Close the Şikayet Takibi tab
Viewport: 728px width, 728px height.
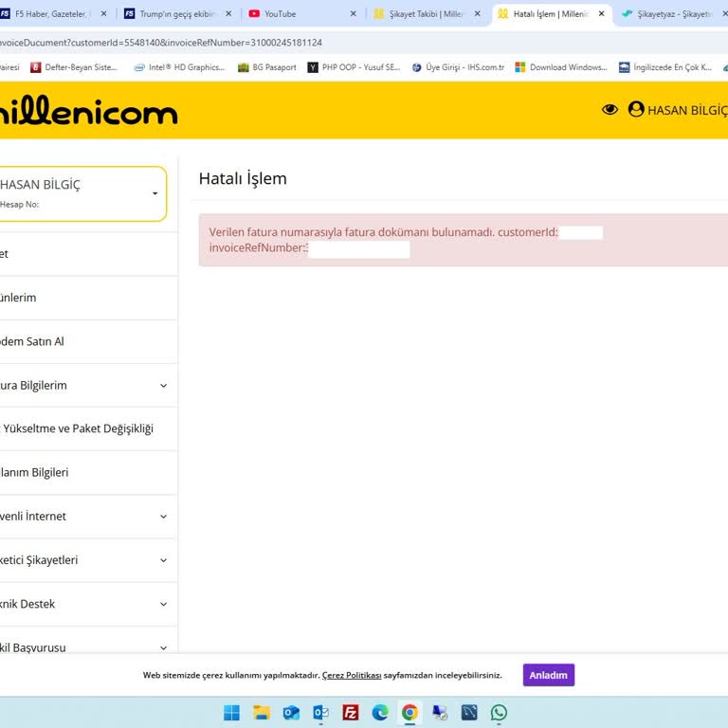[x=478, y=14]
